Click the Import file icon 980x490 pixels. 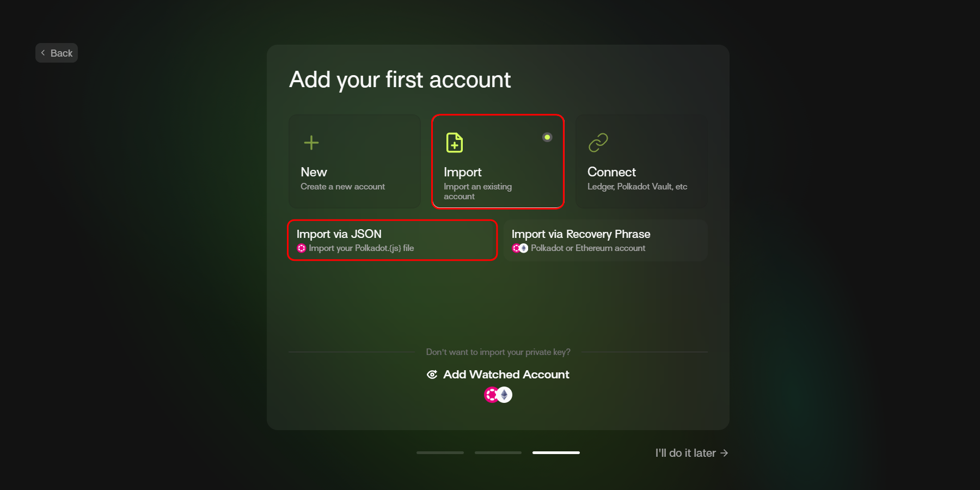[x=454, y=143]
